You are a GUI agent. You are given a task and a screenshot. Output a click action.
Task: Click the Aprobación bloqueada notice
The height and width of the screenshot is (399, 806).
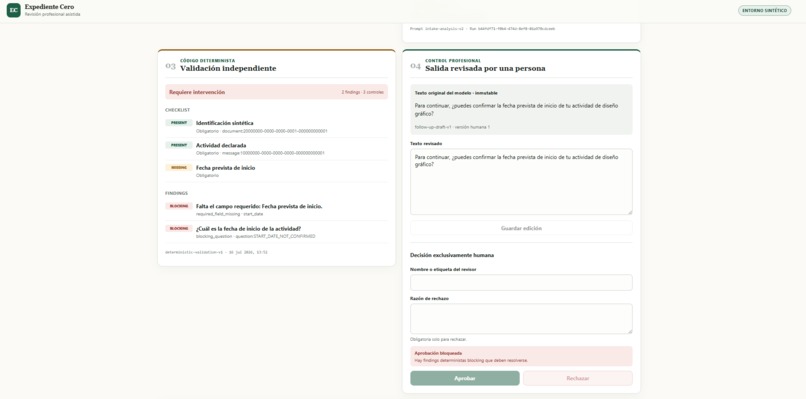pos(521,356)
